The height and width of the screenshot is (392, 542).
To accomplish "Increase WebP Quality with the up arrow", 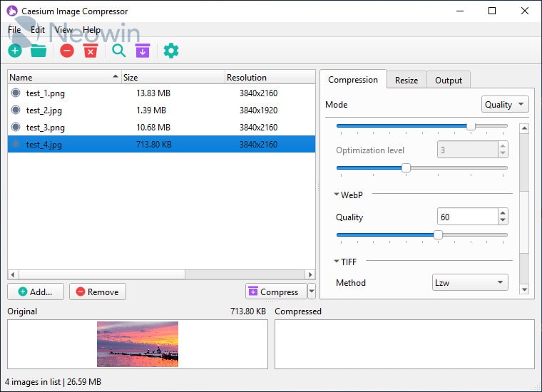I will pos(503,213).
